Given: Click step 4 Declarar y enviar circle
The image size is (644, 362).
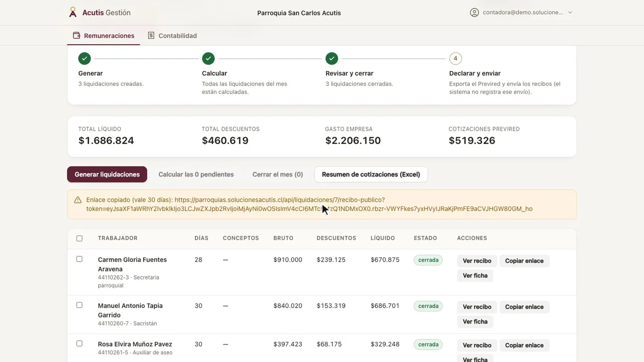Looking at the screenshot, I should point(455,59).
